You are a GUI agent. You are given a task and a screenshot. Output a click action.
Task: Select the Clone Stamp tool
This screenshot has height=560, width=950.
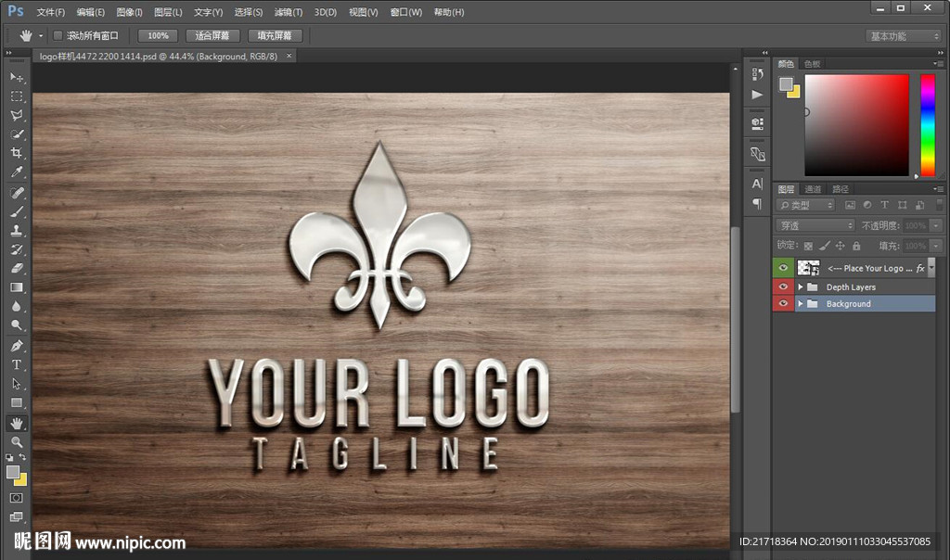[17, 230]
